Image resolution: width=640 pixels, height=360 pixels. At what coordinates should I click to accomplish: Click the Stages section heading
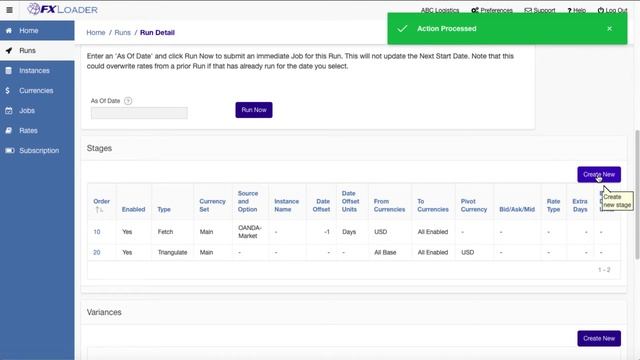pyautogui.click(x=99, y=148)
